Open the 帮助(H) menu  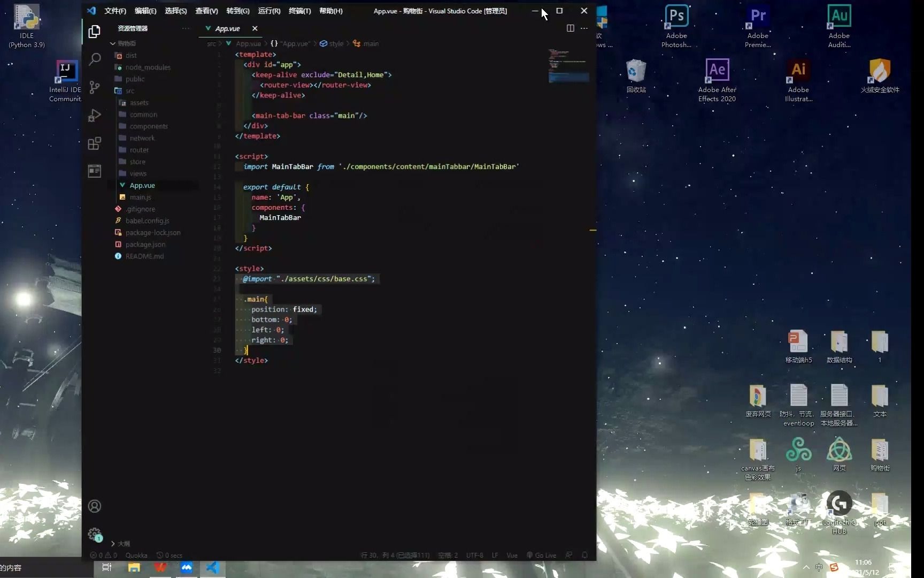tap(330, 11)
